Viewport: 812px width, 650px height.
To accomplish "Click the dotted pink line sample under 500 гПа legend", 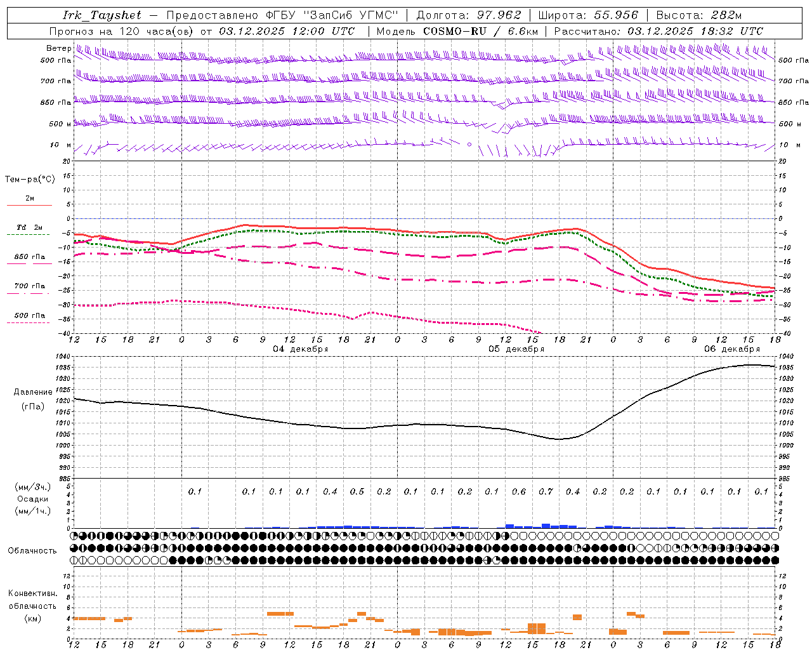I will (x=29, y=323).
